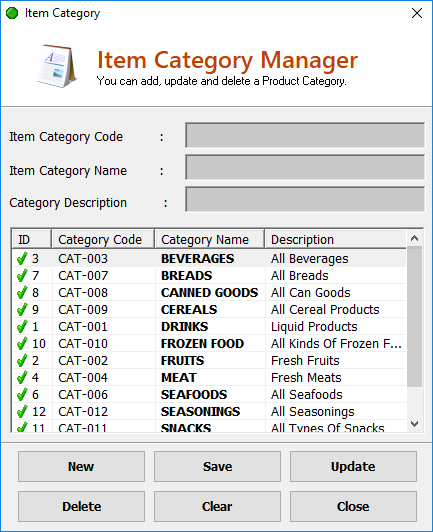Select the CEREALS category name
The image size is (433, 532).
[189, 310]
